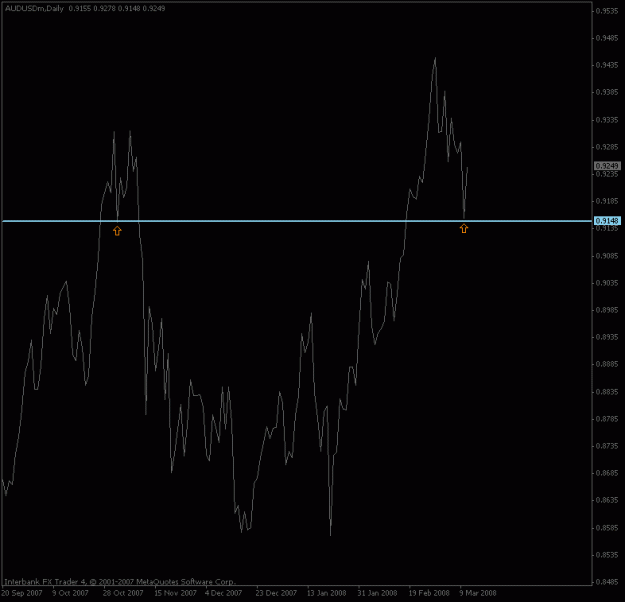Click the 0.9185 price axis label
This screenshot has width=625, height=602.
(607, 201)
